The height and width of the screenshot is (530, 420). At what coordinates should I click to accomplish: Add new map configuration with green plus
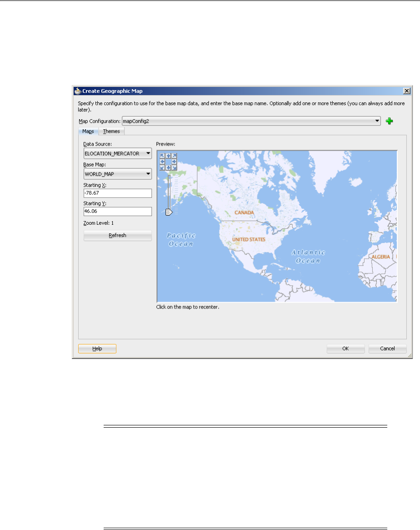[389, 121]
